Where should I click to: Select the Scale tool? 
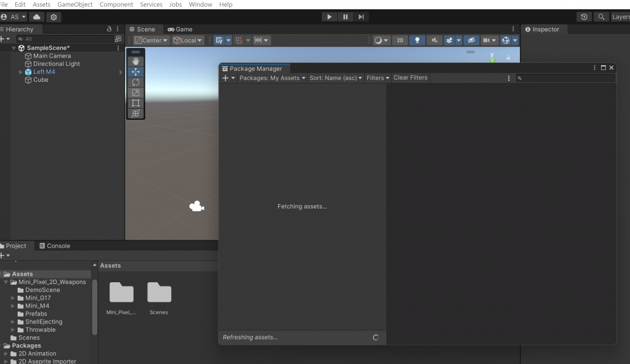(x=136, y=92)
